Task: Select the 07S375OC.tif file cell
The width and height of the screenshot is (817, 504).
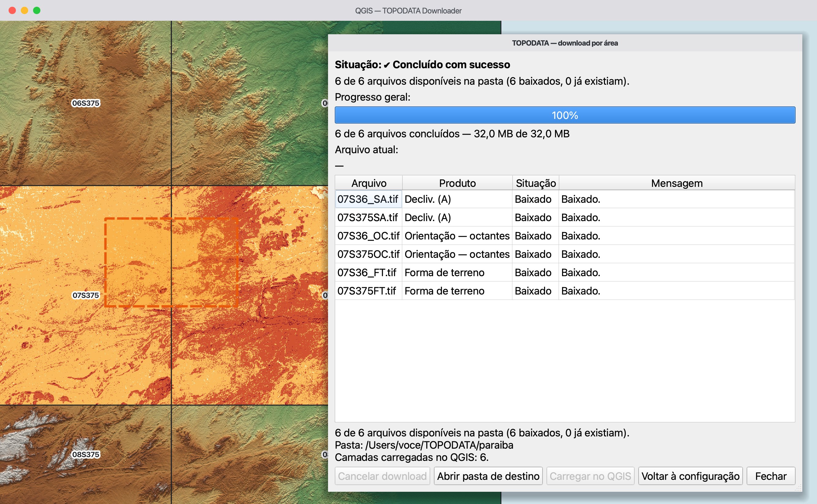Action: [x=368, y=254]
